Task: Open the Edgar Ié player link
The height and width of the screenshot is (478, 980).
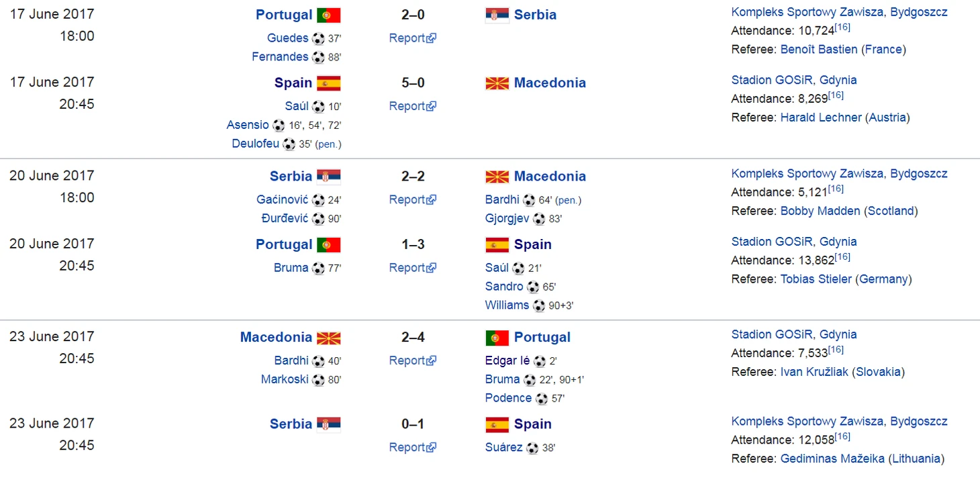Action: (507, 361)
